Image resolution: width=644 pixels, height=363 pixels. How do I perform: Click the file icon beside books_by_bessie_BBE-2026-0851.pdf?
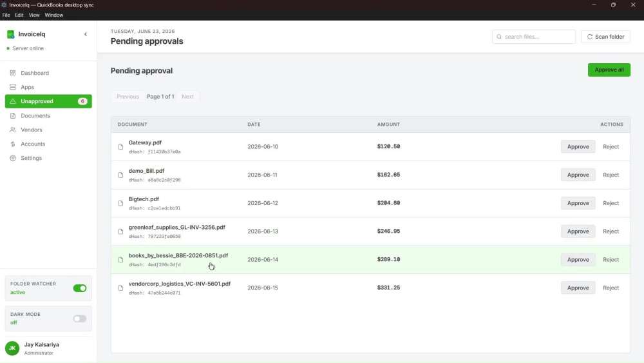120,259
